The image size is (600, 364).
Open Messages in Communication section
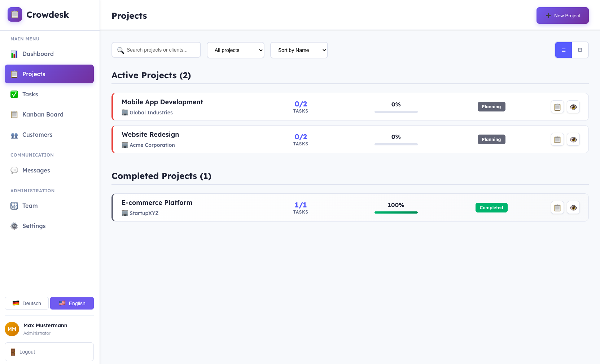tap(49, 170)
